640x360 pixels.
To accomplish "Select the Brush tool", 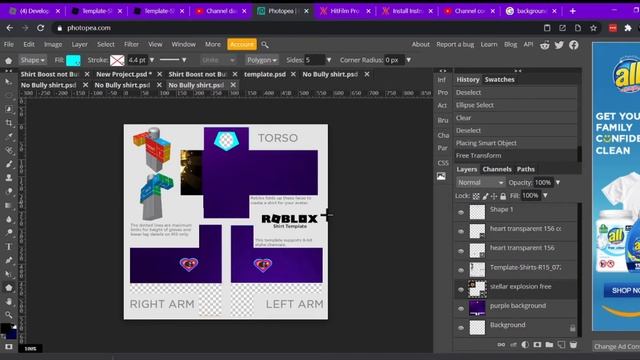I will click(x=9, y=164).
